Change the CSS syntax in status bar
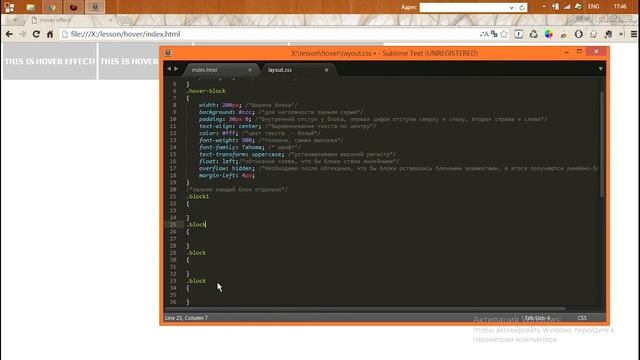This screenshot has height=360, width=640. point(582,318)
